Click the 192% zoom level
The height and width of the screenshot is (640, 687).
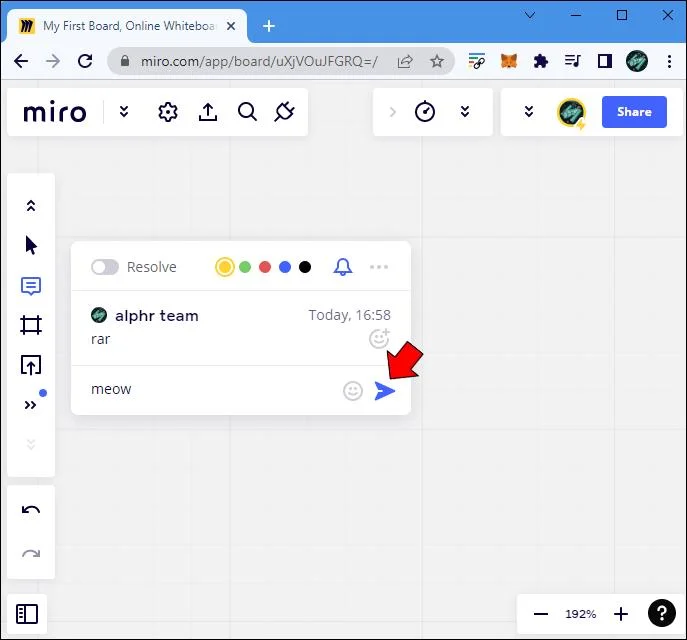pyautogui.click(x=581, y=614)
